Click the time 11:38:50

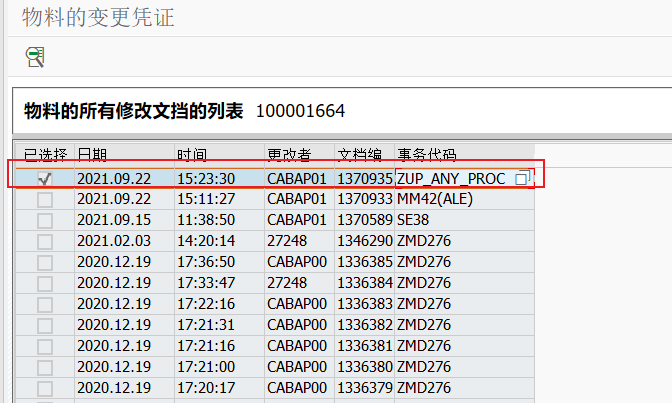(206, 220)
